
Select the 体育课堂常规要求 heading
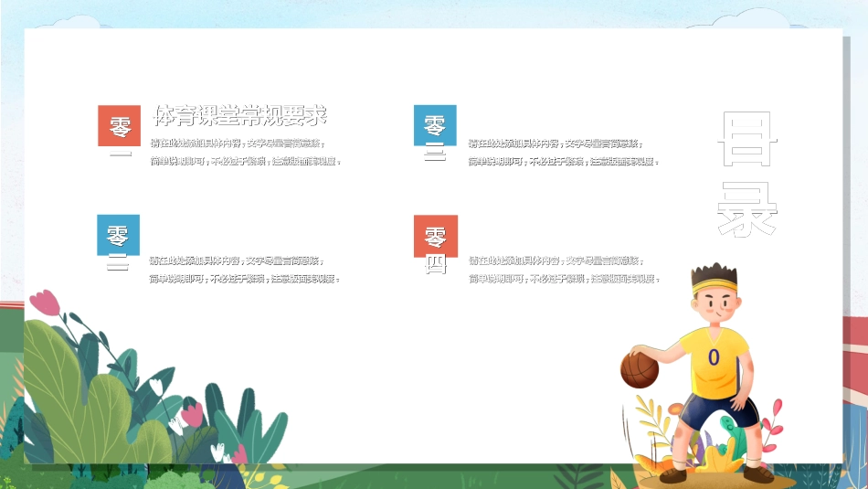click(x=239, y=115)
